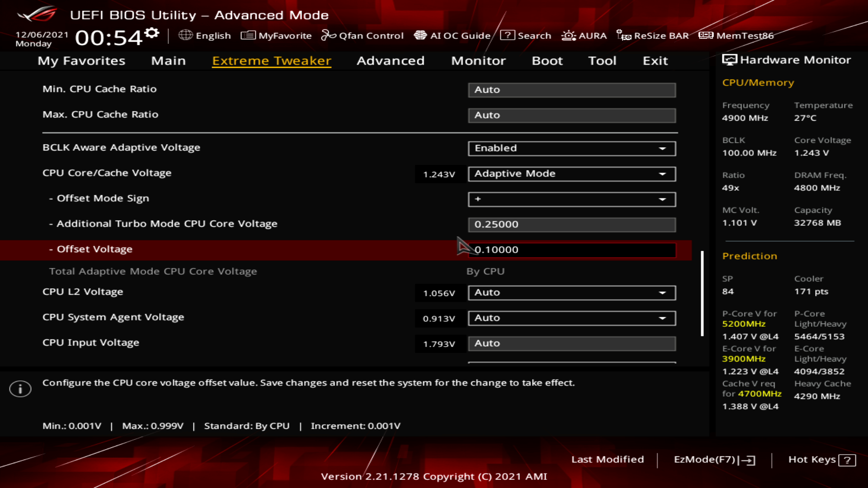Launch AI OC Guide icon

tap(420, 35)
